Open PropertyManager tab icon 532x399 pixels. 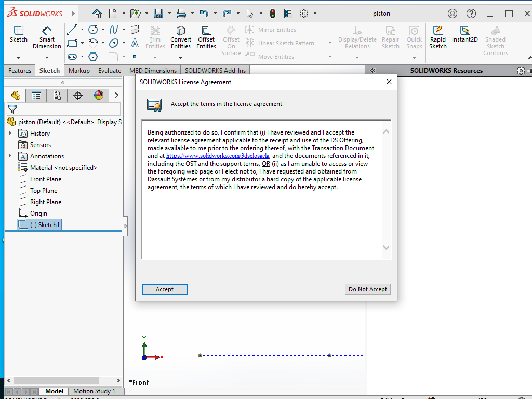click(x=36, y=96)
